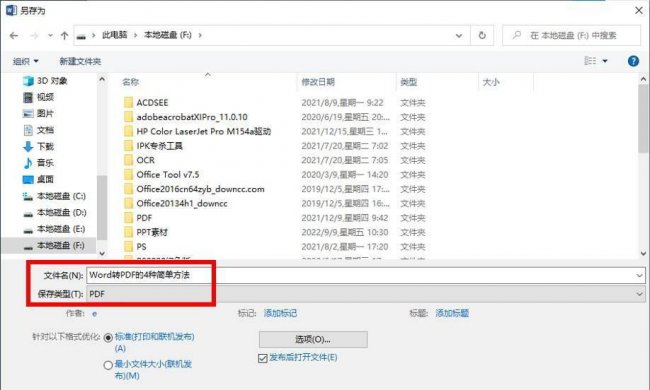Screen dimensions: 650x390
Task: Sort by 类型 column header
Action: coord(409,82)
